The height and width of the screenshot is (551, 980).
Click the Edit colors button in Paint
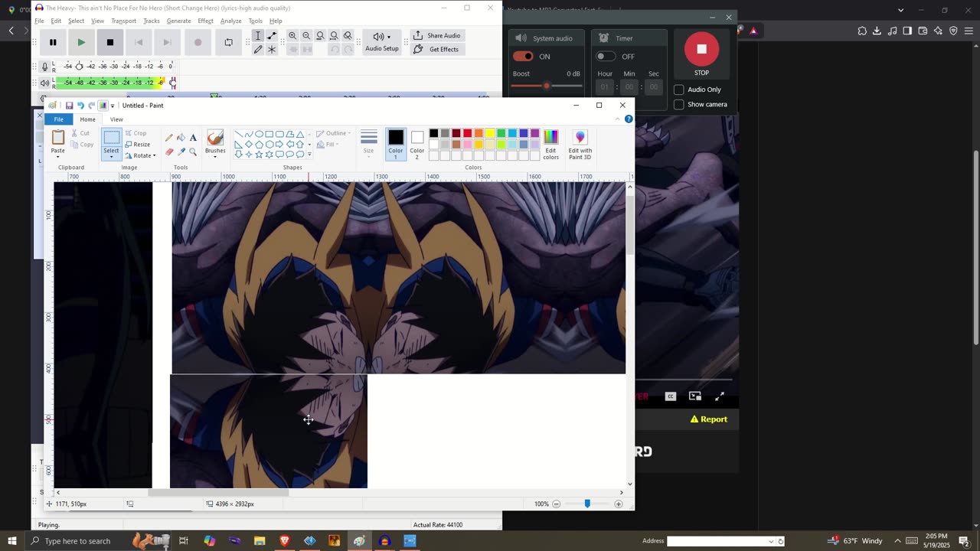(551, 144)
